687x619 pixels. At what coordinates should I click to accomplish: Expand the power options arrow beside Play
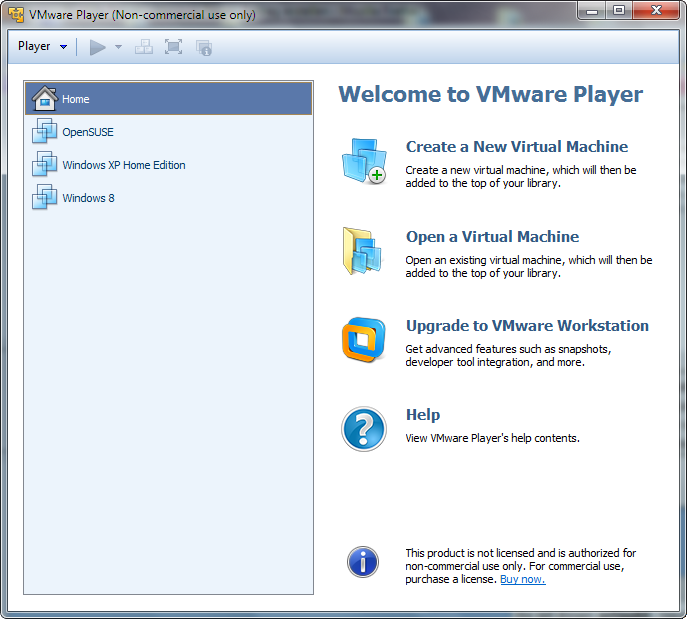pos(118,47)
